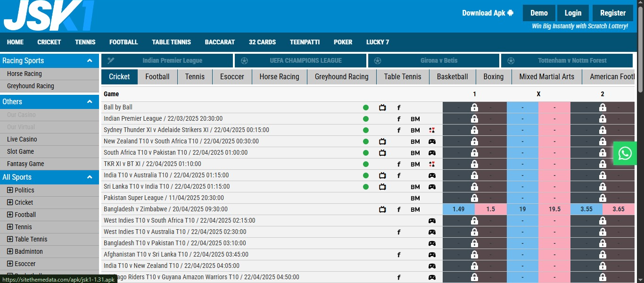644x283 pixels.
Task: Click the Login button
Action: (x=573, y=13)
